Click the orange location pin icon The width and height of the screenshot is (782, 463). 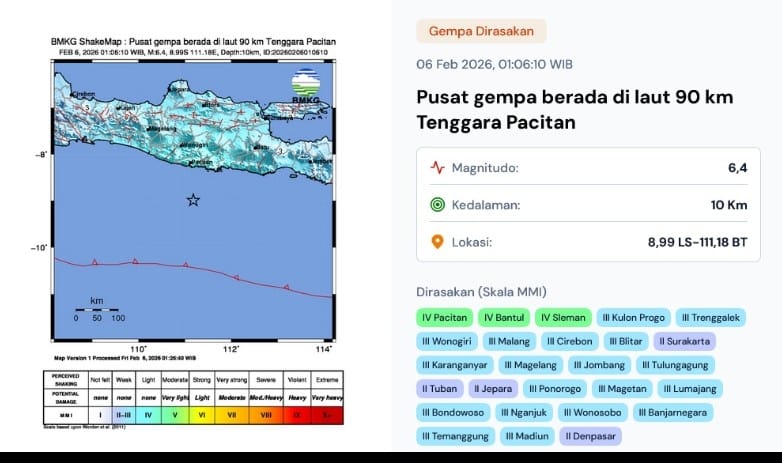point(437,242)
